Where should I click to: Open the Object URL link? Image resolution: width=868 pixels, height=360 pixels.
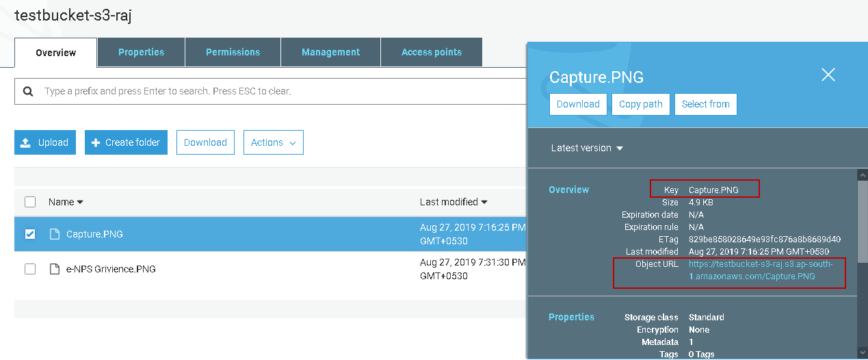tap(760, 270)
